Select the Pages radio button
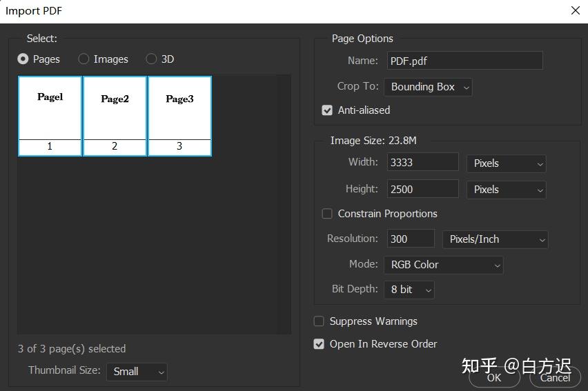 [x=23, y=59]
